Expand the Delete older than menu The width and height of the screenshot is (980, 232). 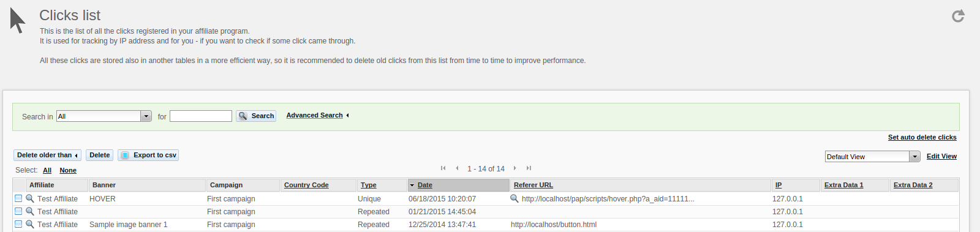47,155
